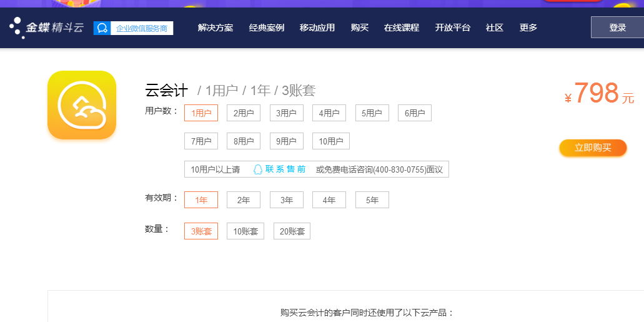
Task: Choose the 3用户 option
Action: tap(287, 113)
